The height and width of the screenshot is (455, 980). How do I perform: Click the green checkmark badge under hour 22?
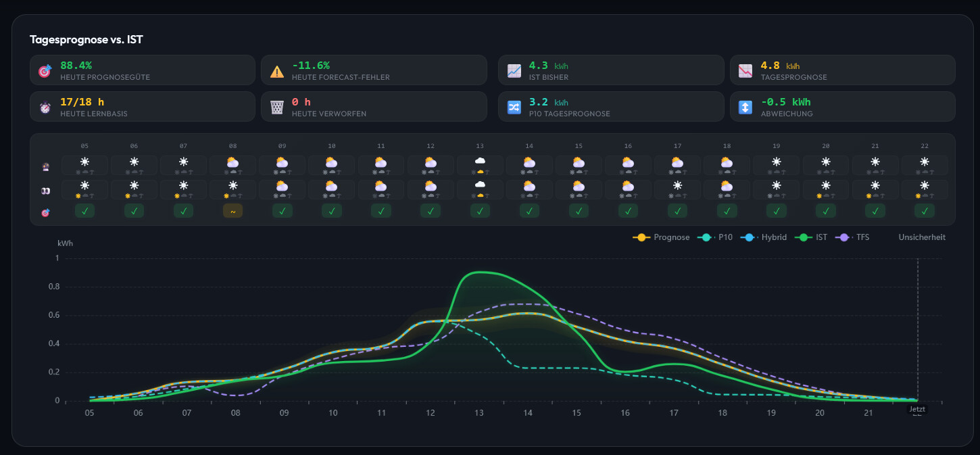[925, 211]
